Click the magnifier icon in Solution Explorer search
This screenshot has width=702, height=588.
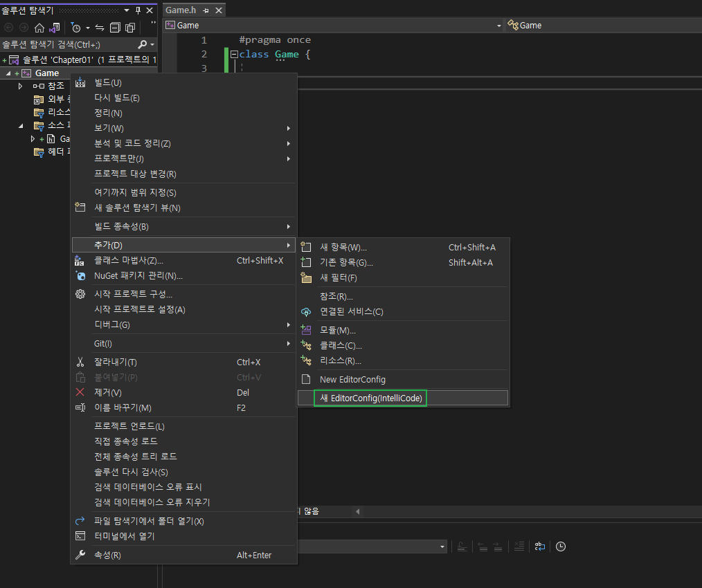pyautogui.click(x=143, y=44)
